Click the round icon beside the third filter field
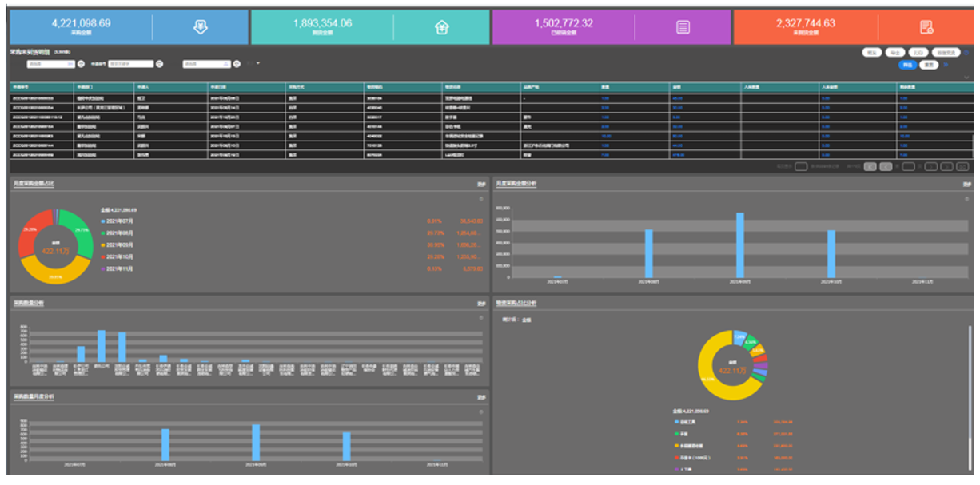Screen dimensions: 980x485 237,64
